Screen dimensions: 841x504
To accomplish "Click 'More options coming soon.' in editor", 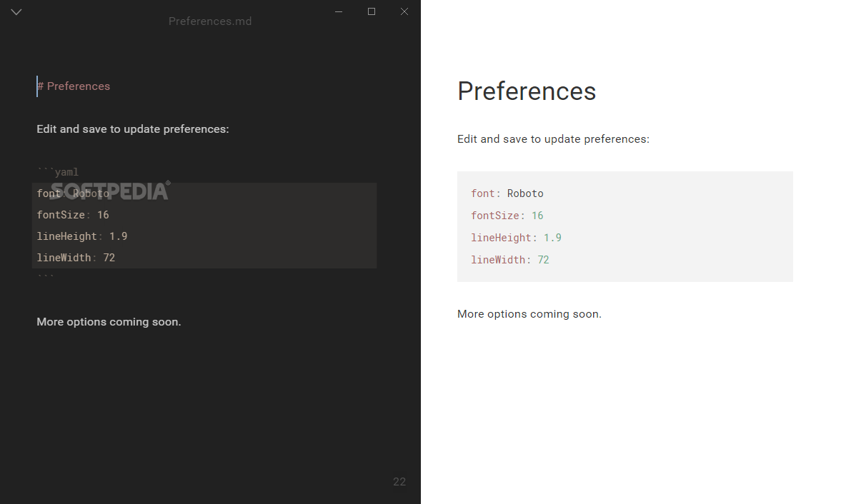I will click(109, 322).
